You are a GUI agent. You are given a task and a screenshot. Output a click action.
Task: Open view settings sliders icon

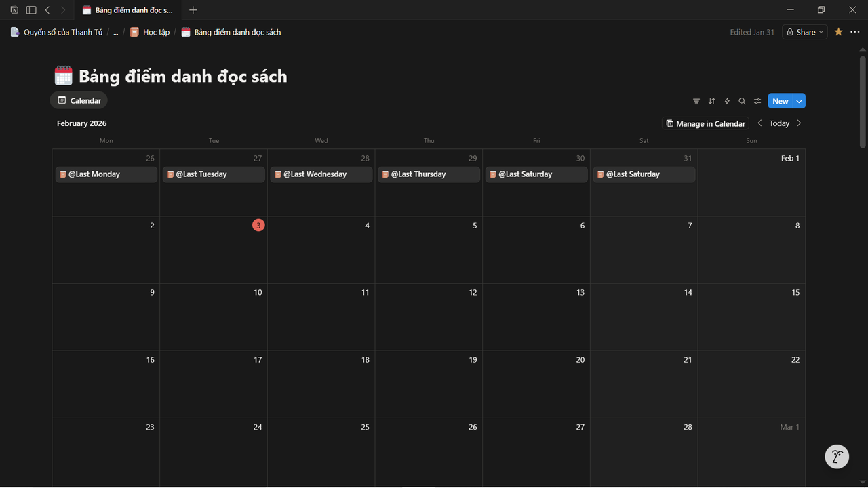tap(757, 101)
